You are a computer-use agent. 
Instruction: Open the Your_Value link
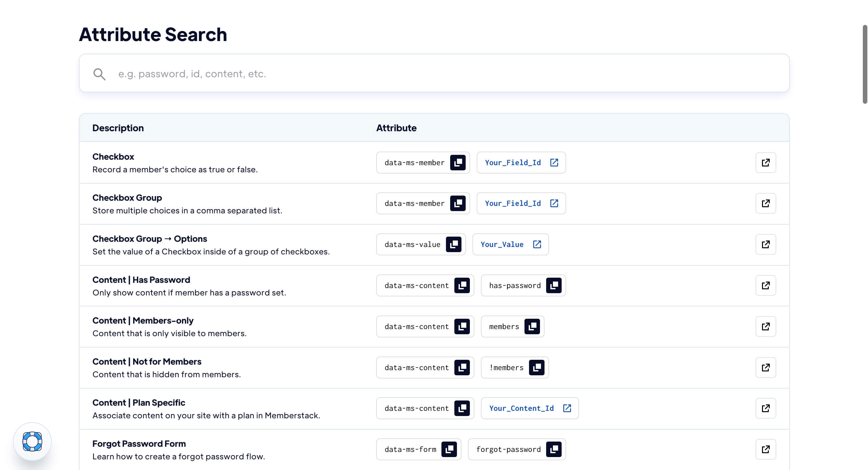click(510, 244)
